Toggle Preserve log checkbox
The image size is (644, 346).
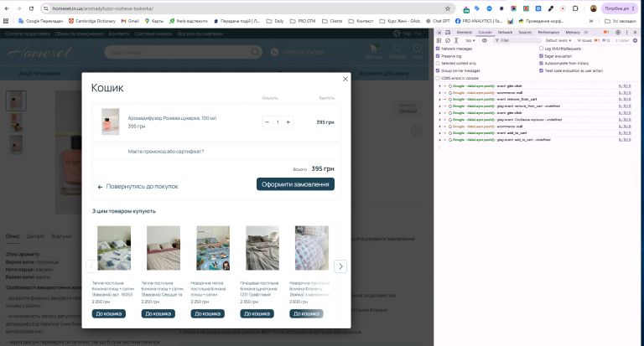pyautogui.click(x=438, y=56)
